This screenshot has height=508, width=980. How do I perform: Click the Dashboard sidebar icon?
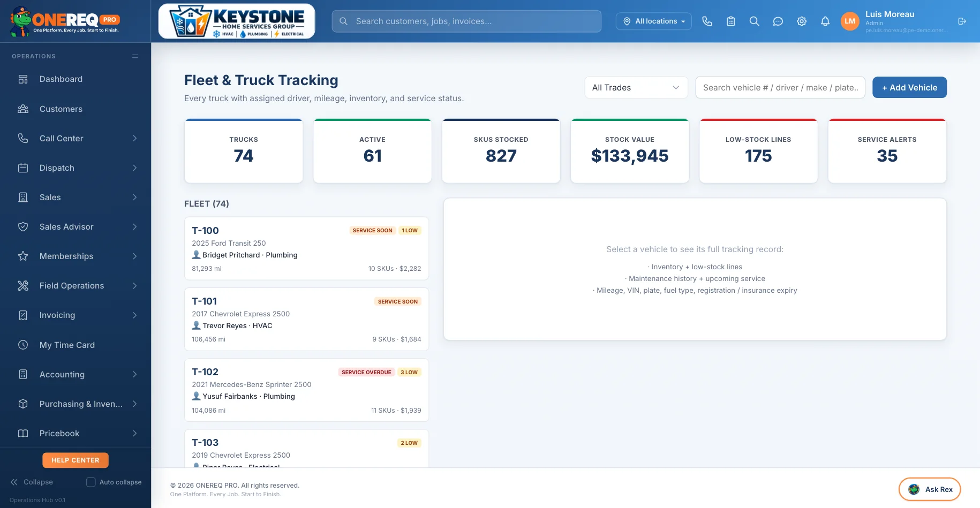point(23,79)
